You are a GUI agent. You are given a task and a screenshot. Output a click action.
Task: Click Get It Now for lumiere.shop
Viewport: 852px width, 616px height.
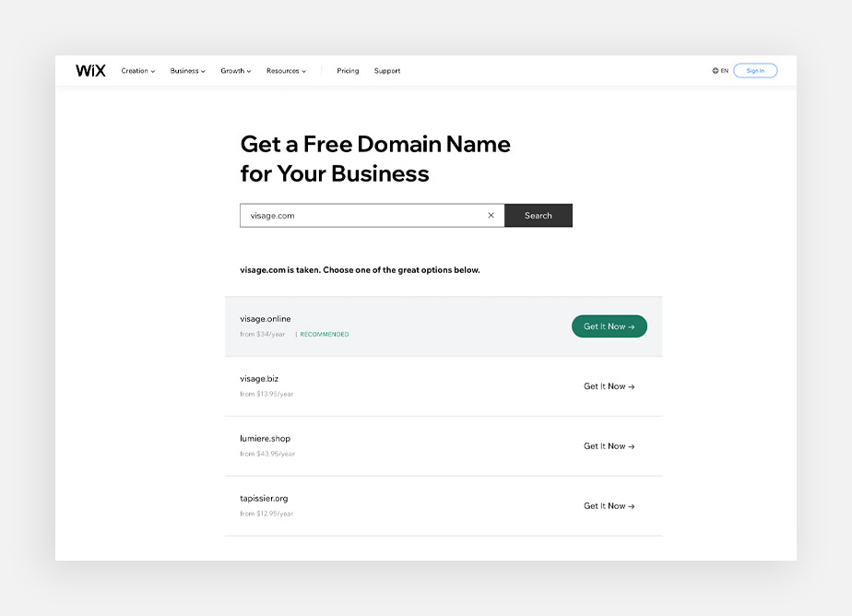[x=609, y=446]
